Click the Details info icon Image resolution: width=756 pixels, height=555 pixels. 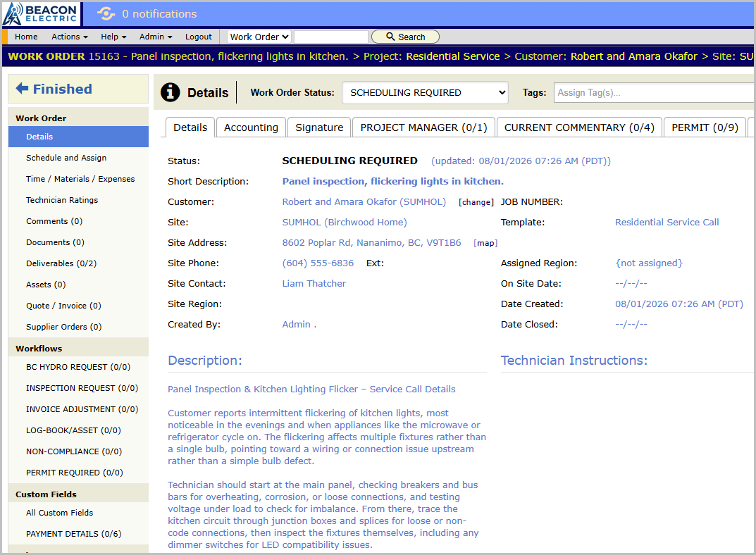point(171,92)
